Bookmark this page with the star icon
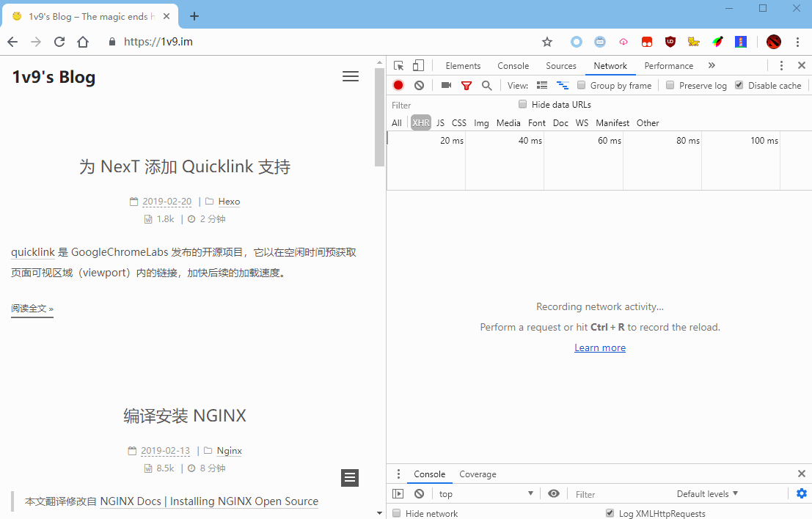The image size is (812, 519). [x=547, y=42]
